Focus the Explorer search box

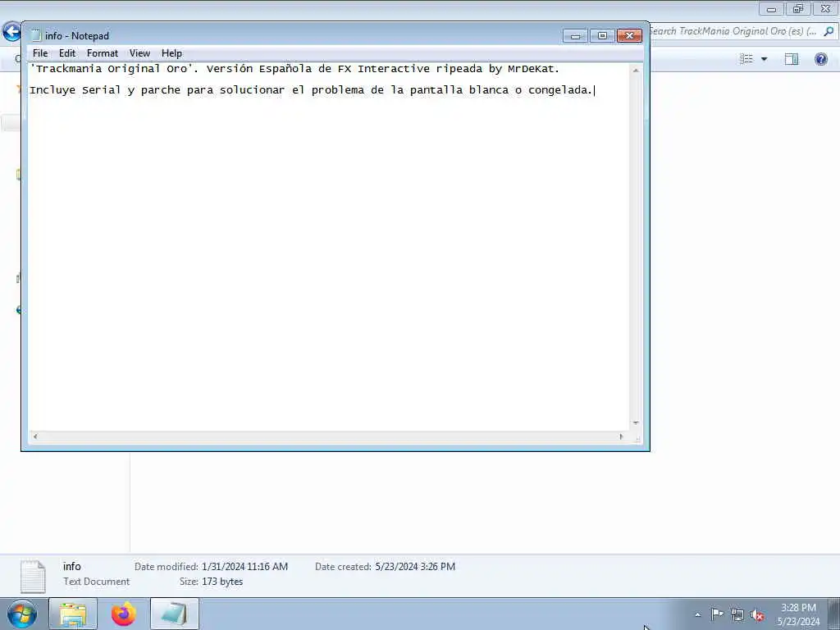coord(734,31)
